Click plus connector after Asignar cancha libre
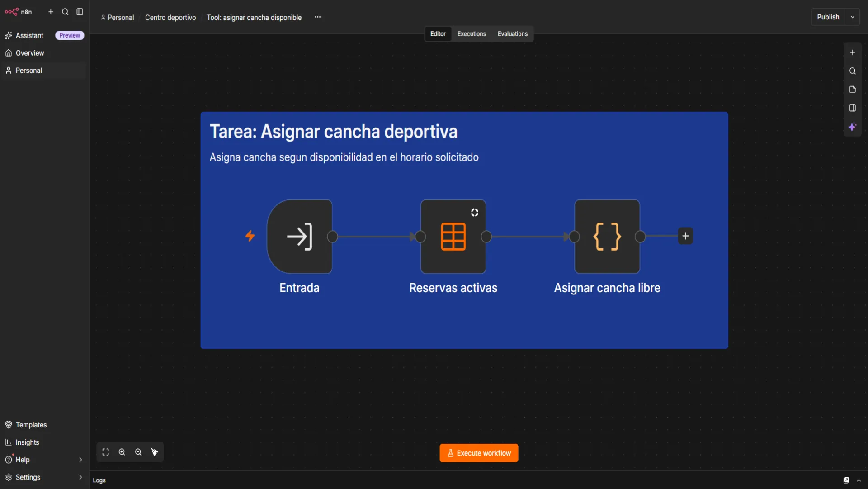The height and width of the screenshot is (489, 868). pos(685,236)
